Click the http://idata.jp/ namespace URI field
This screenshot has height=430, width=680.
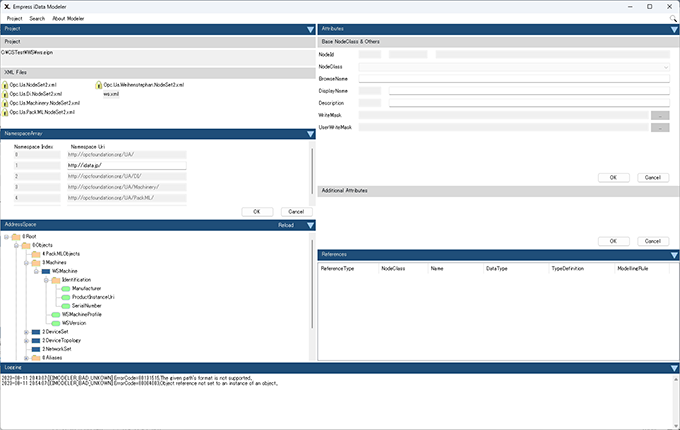click(x=127, y=166)
